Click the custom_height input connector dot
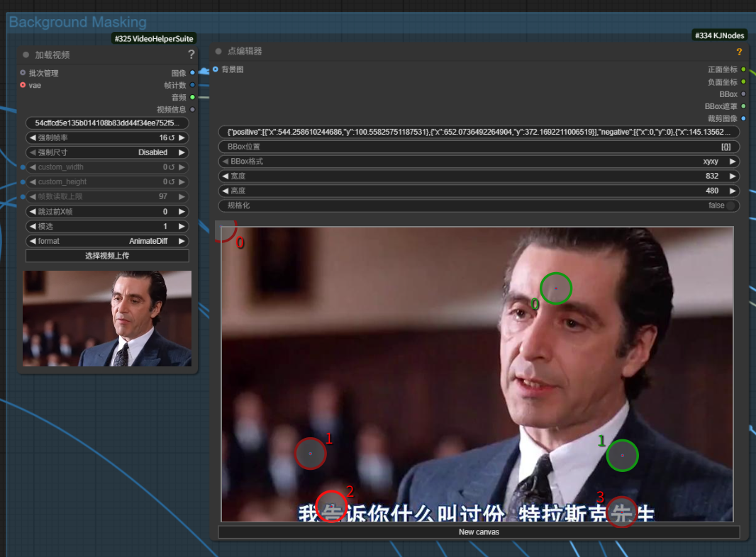The height and width of the screenshot is (557, 756). (23, 182)
